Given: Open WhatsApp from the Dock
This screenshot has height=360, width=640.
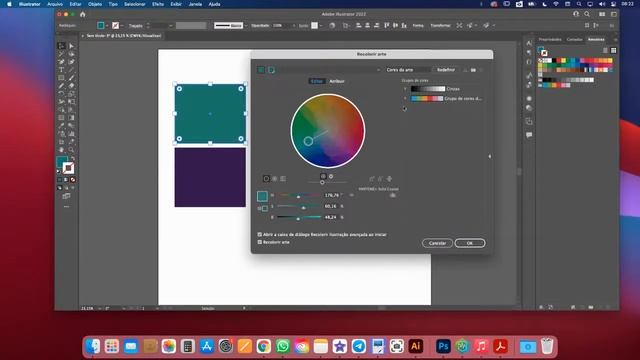Looking at the screenshot, I should pos(282,346).
